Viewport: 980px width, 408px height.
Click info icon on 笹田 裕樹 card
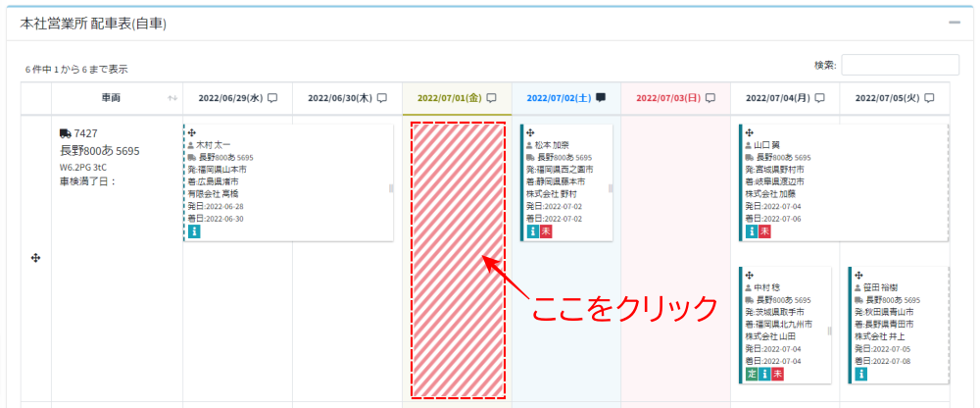(x=860, y=375)
